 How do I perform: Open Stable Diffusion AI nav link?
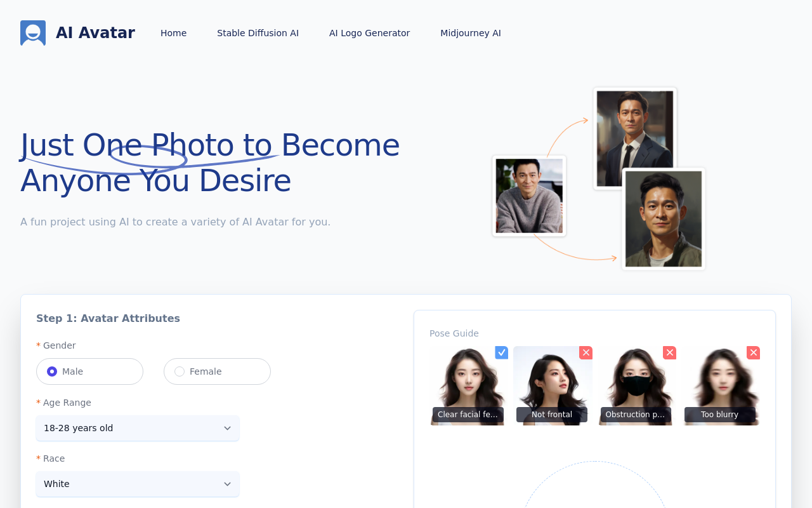click(x=258, y=33)
